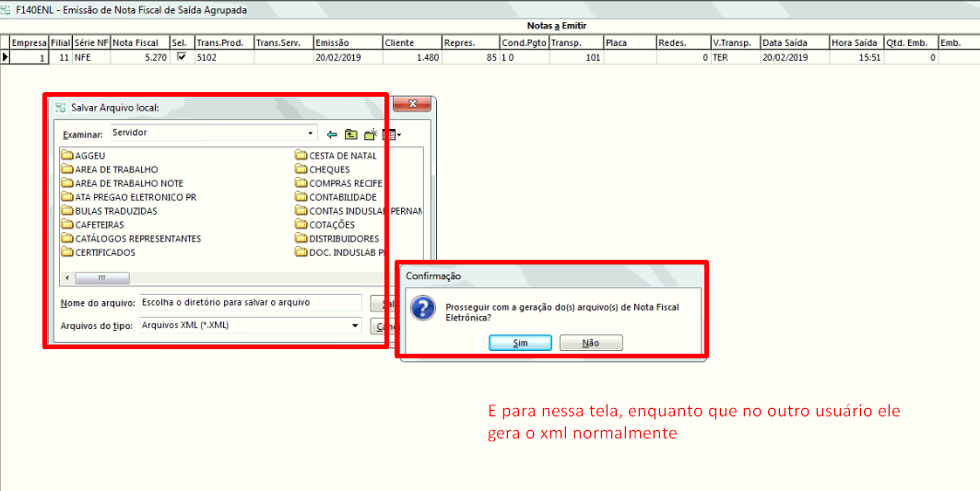The height and width of the screenshot is (491, 980).
Task: Open the view menu icon
Action: (x=390, y=134)
